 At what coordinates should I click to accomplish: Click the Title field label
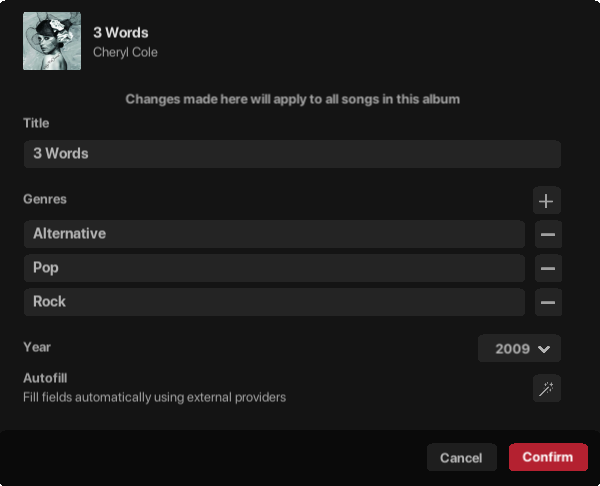click(36, 123)
